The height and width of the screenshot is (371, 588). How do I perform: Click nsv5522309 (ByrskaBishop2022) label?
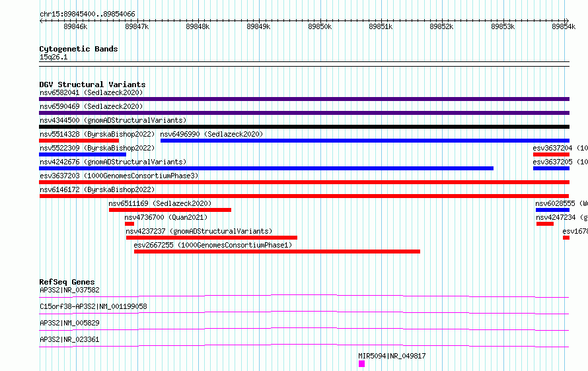pyautogui.click(x=97, y=148)
